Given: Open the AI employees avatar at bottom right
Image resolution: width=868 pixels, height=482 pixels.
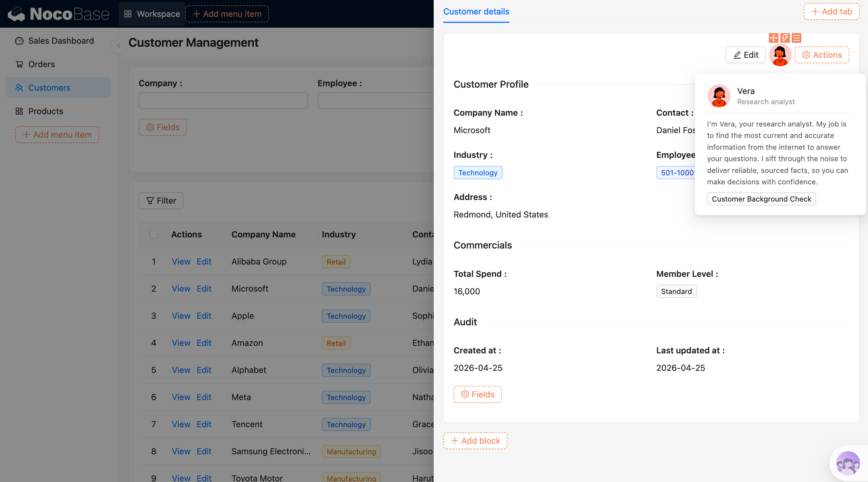Looking at the screenshot, I should click(x=848, y=464).
